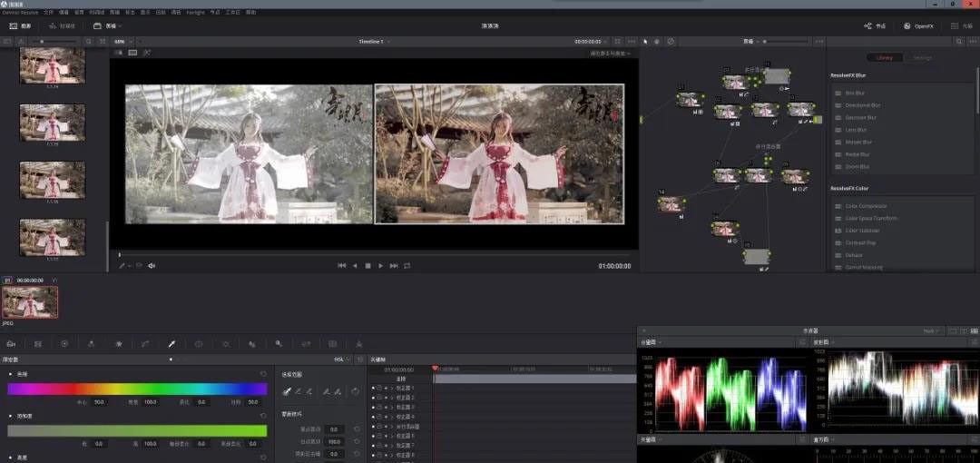This screenshot has width=980, height=463.
Task: Toggle the Nodes panel button
Action: click(x=875, y=26)
